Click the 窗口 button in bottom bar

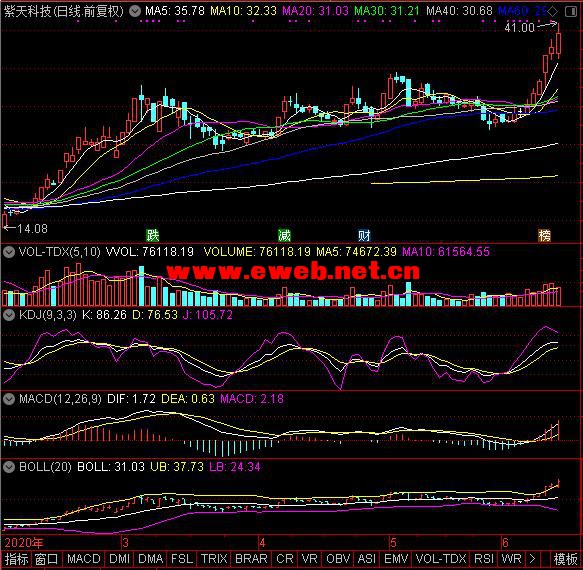pyautogui.click(x=46, y=559)
